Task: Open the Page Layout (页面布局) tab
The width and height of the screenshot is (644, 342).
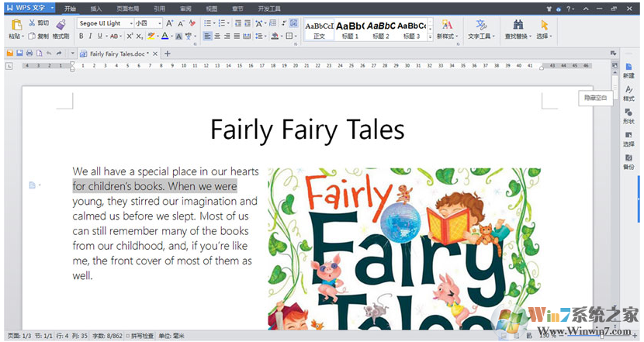Action: tap(127, 9)
